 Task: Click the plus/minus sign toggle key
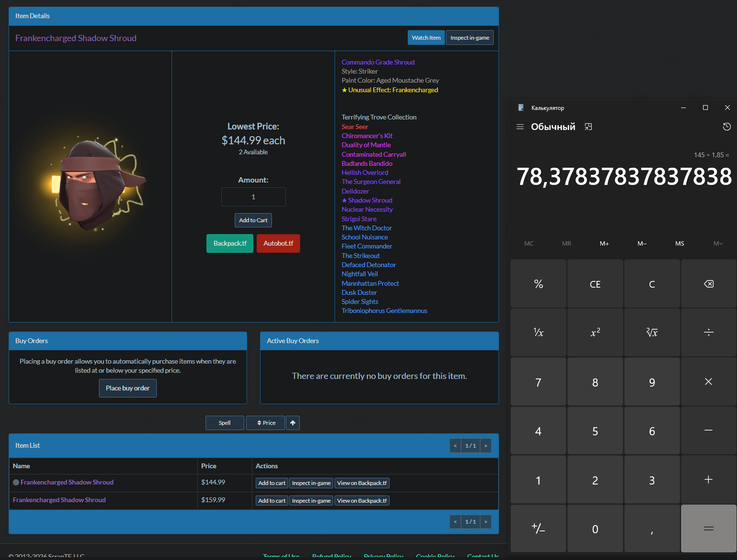click(x=538, y=528)
